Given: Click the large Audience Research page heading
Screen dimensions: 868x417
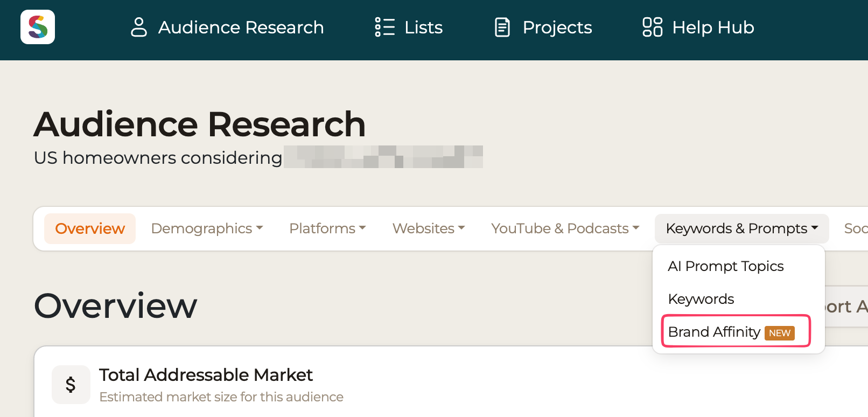Looking at the screenshot, I should click(200, 124).
